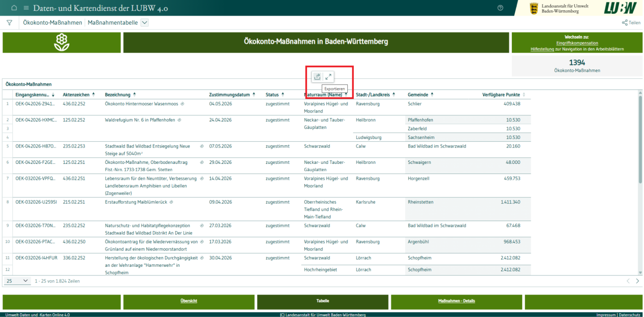Image resolution: width=644 pixels, height=317 pixels.
Task: Export the table with Exportieren icon
Action: point(317,77)
